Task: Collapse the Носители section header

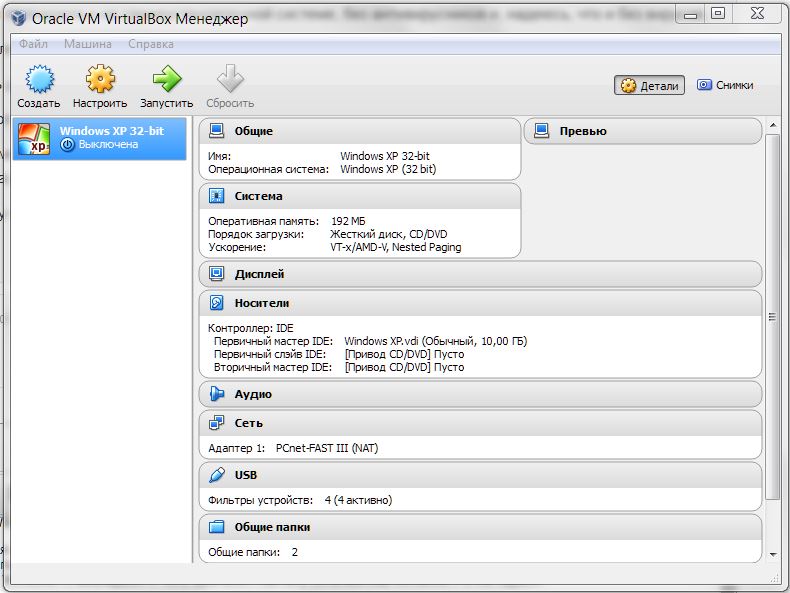Action: pyautogui.click(x=481, y=303)
